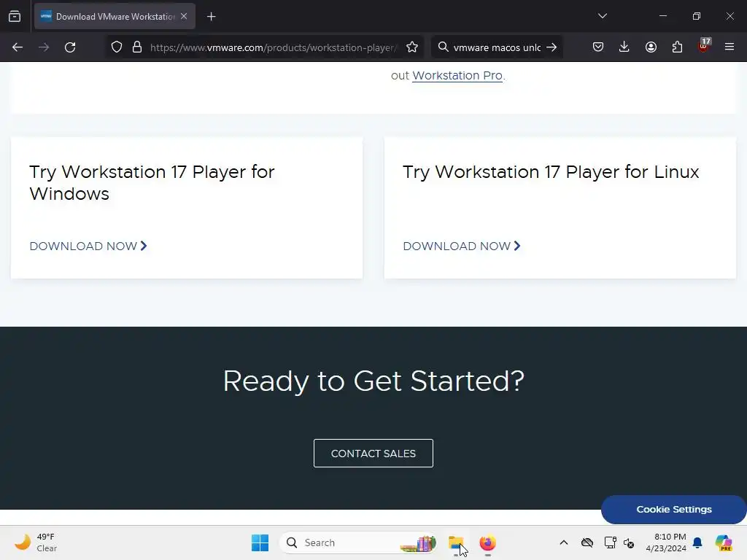This screenshot has height=560, width=747.
Task: Open the Firefox downloads panel
Action: [624, 47]
